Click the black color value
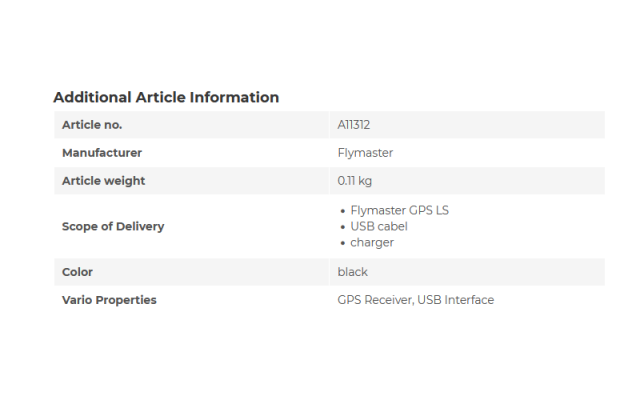The width and height of the screenshot is (640, 400). (352, 272)
